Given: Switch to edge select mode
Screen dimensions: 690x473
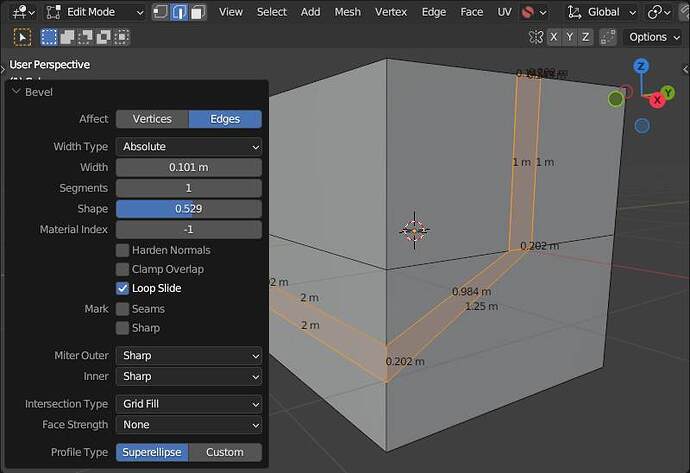Looking at the screenshot, I should coord(179,12).
